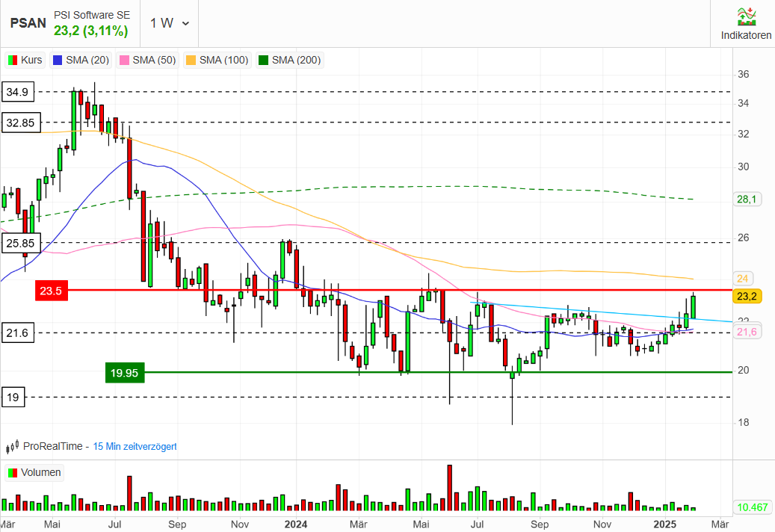Screen dimensions: 775x532
Task: Toggle the Kurs series legend
Action: [25, 60]
